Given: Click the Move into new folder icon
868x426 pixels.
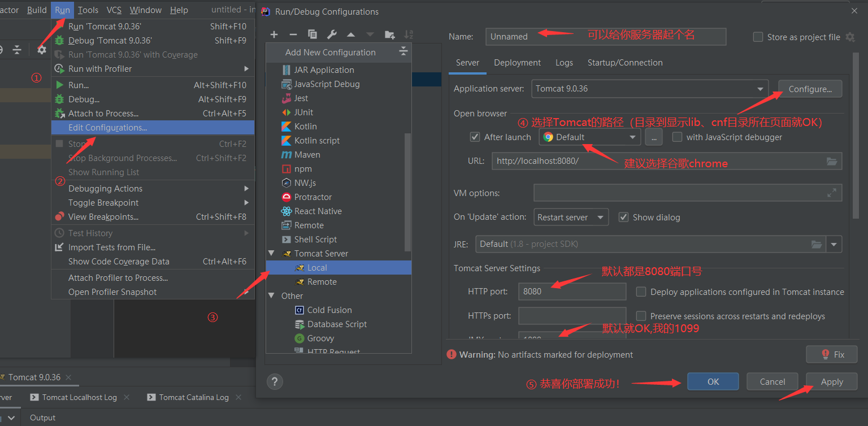Looking at the screenshot, I should 389,34.
